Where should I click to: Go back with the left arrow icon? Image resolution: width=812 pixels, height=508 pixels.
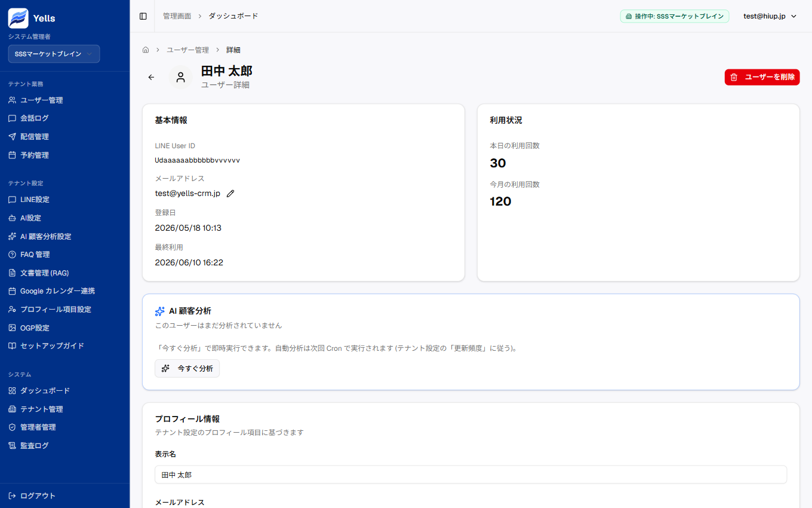[151, 77]
